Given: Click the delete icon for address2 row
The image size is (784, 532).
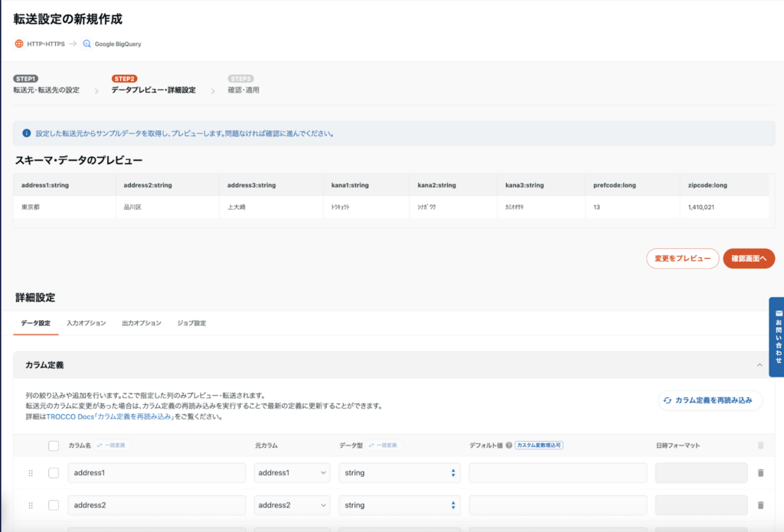Looking at the screenshot, I should pos(760,505).
